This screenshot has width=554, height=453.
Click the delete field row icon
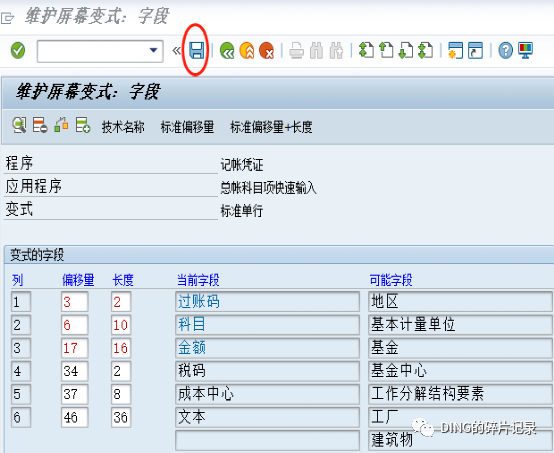[40, 125]
